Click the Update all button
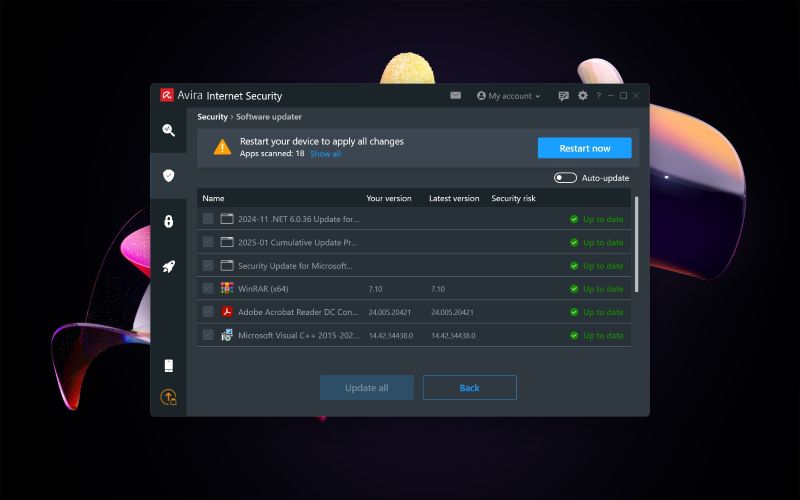Screen dimensions: 800x500 click(367, 388)
